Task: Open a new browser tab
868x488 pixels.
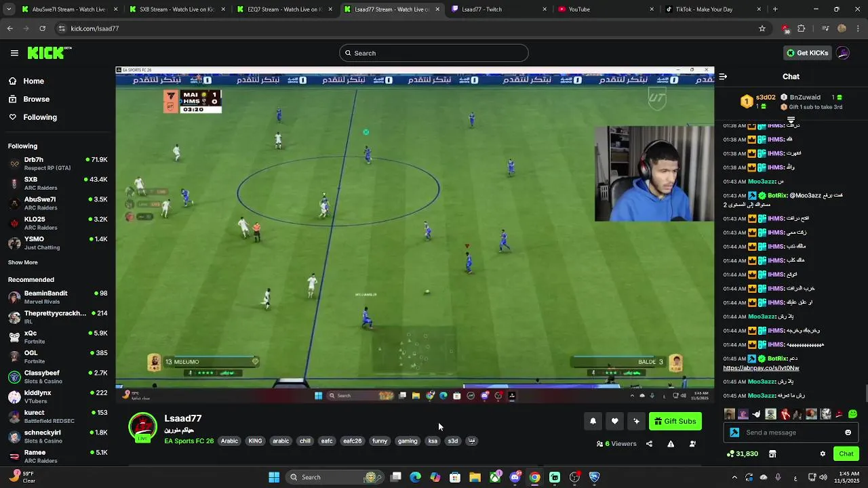Action: [775, 9]
